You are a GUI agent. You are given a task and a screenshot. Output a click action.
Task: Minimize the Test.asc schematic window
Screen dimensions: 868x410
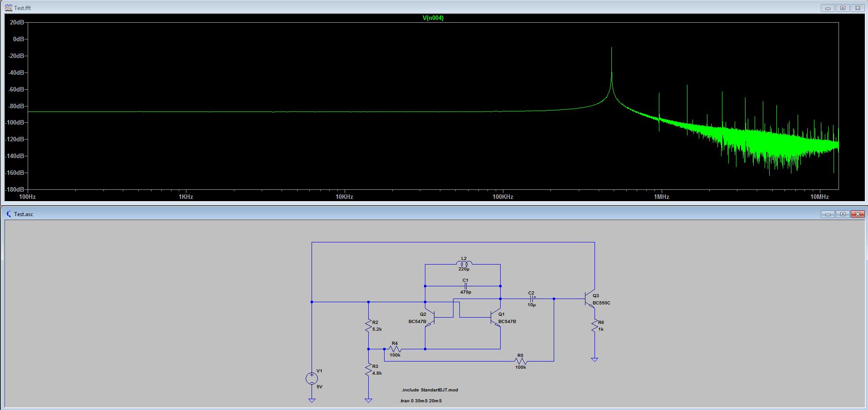828,214
